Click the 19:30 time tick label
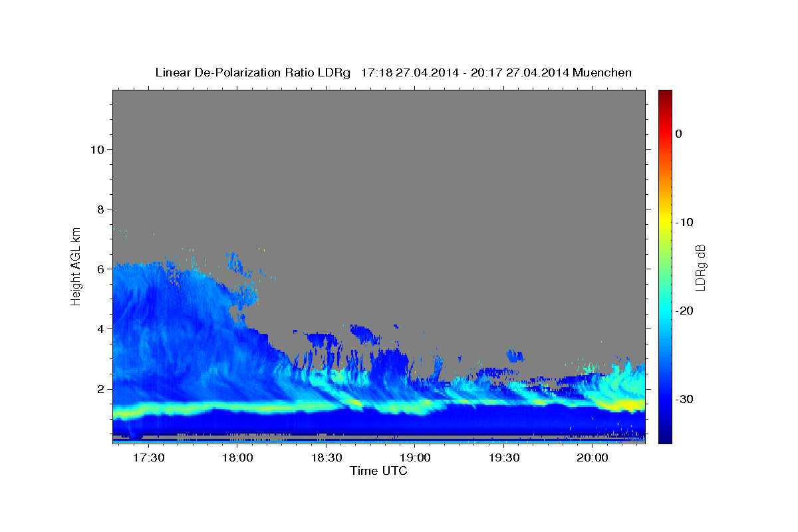The width and height of the screenshot is (798, 532). [x=503, y=458]
